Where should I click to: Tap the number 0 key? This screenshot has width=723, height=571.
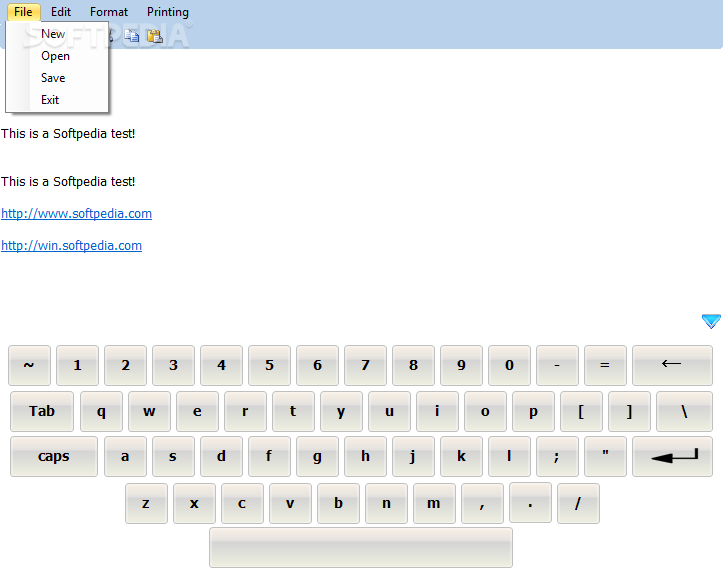tap(509, 365)
